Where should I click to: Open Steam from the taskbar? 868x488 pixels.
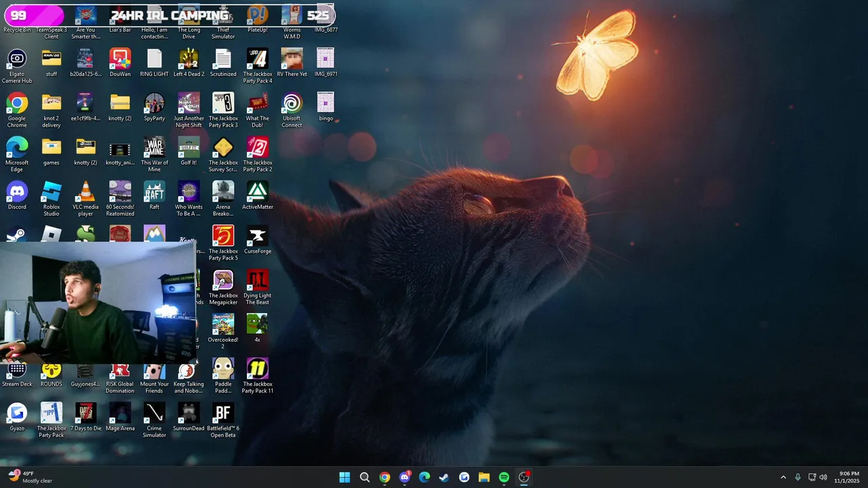pyautogui.click(x=444, y=477)
